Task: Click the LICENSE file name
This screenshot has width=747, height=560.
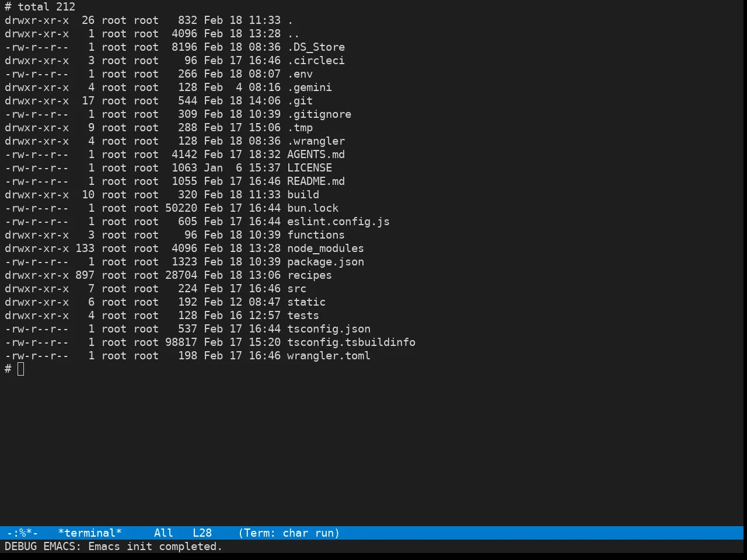Action: click(309, 168)
